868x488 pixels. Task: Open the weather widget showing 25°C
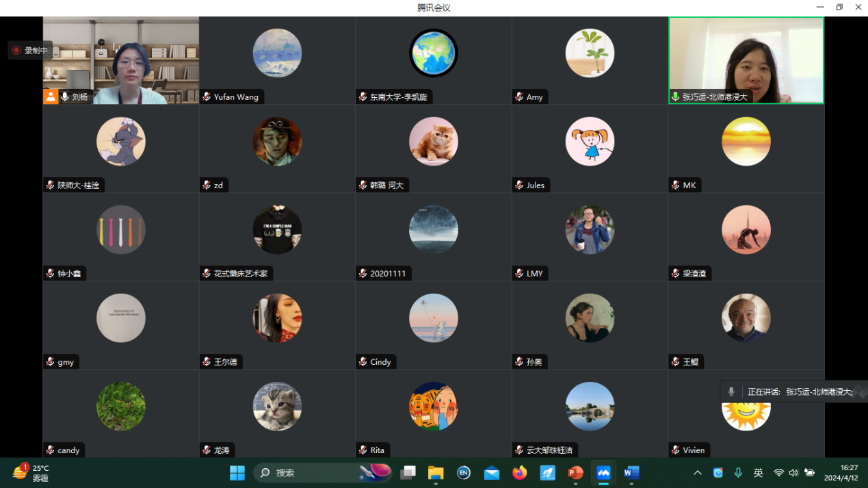[31, 473]
